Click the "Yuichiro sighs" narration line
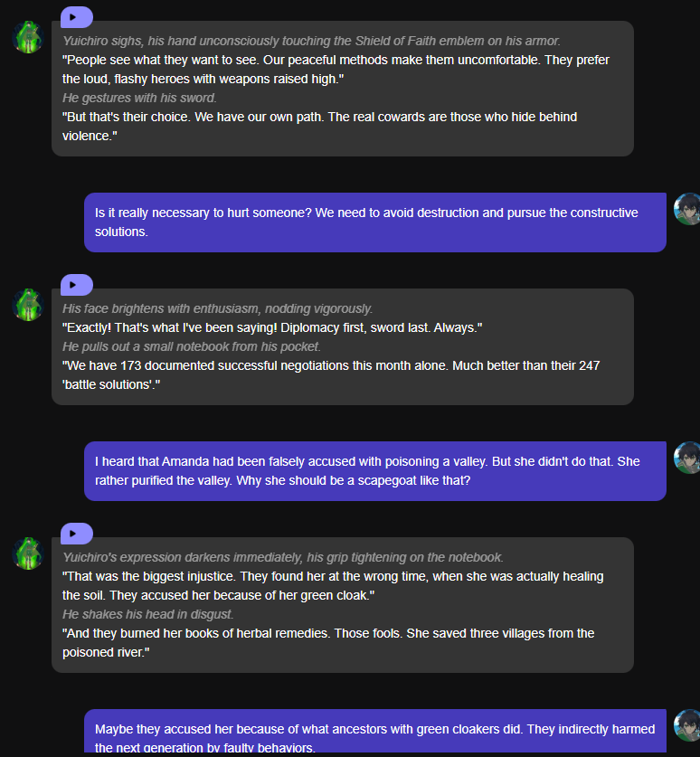Screen dimensions: 700x757 pyautogui.click(x=311, y=41)
